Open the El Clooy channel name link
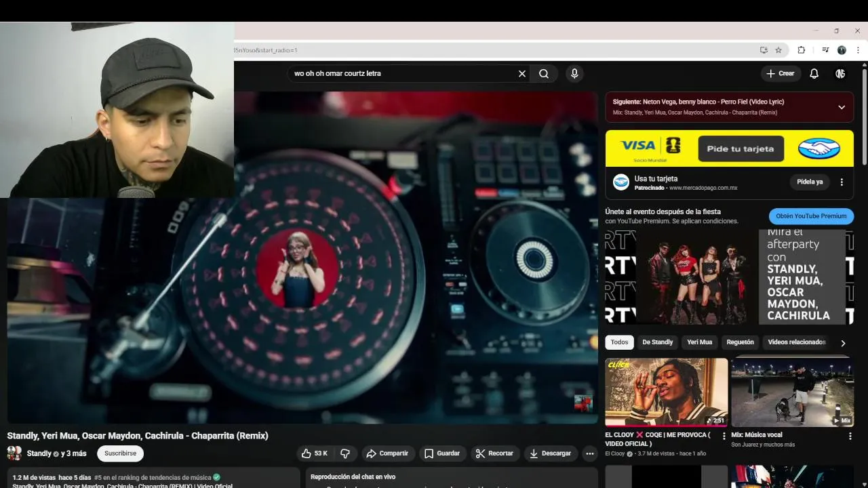The height and width of the screenshot is (488, 868). 615,453
